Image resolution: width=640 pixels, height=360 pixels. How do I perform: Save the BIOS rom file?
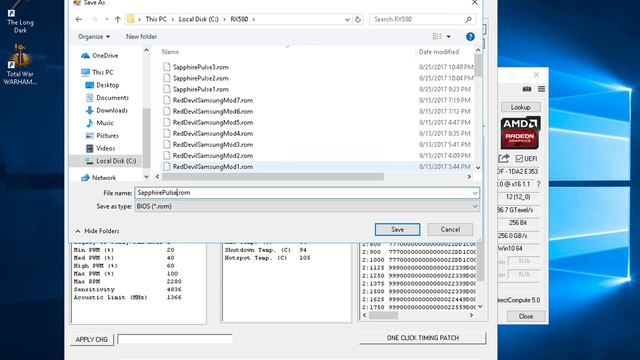[397, 229]
